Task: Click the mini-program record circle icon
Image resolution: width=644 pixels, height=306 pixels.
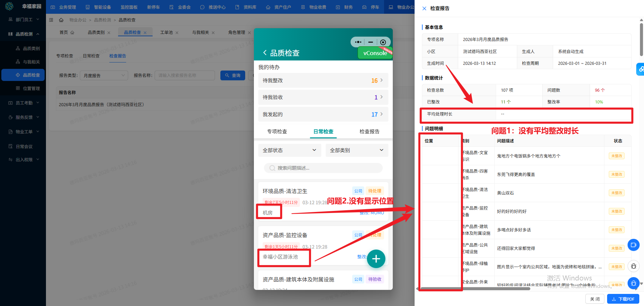Action: 383,42
